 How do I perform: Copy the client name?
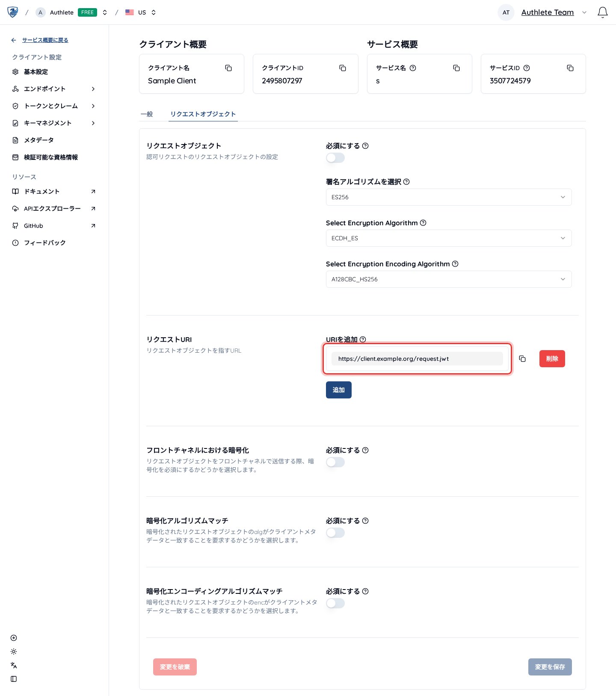[228, 68]
